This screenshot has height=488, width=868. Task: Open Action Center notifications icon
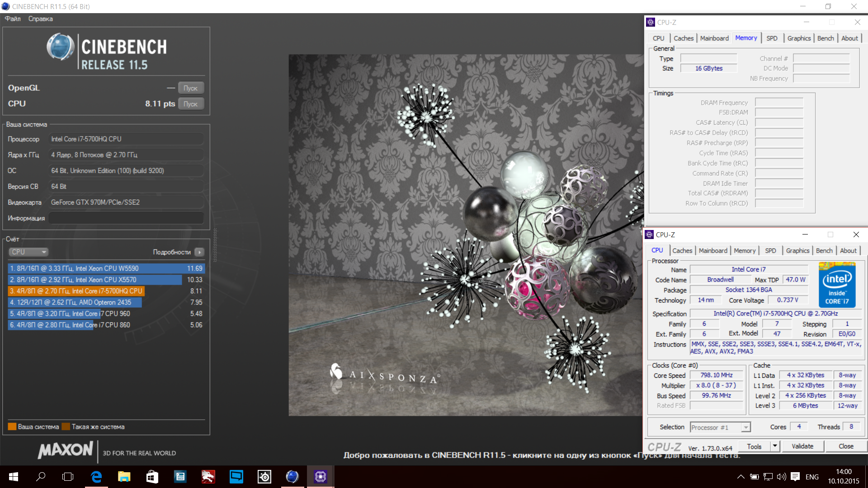(x=796, y=477)
